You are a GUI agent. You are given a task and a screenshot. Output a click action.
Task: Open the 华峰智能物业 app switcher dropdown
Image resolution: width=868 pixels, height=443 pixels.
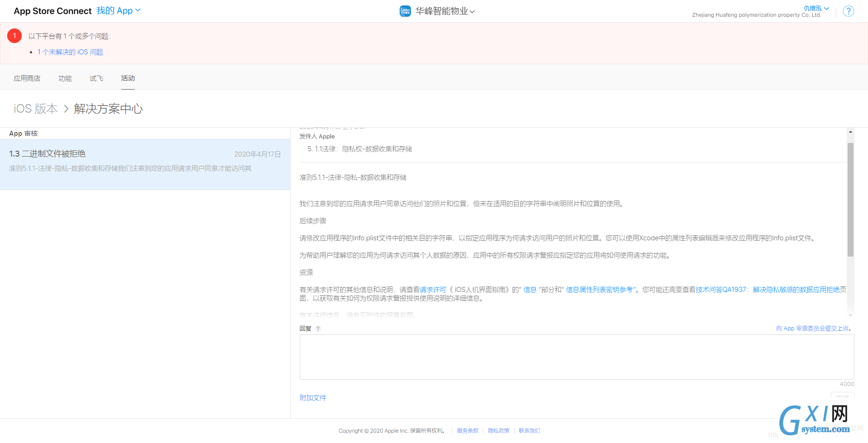point(445,11)
